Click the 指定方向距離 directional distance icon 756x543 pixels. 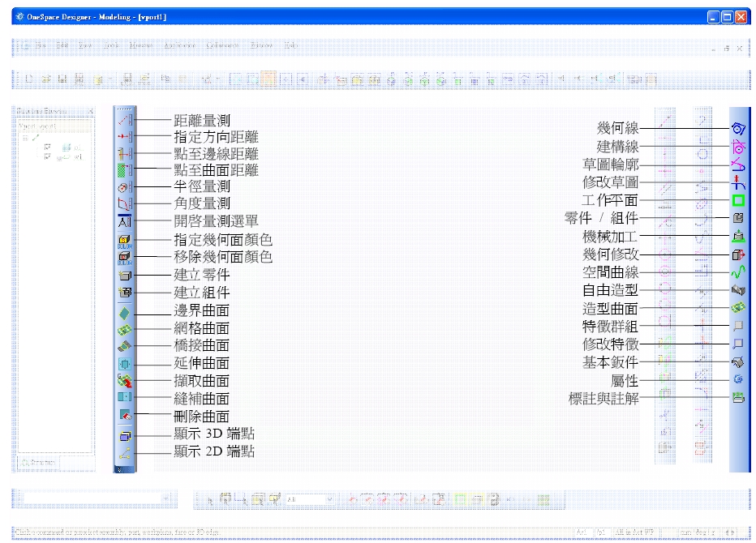(124, 136)
